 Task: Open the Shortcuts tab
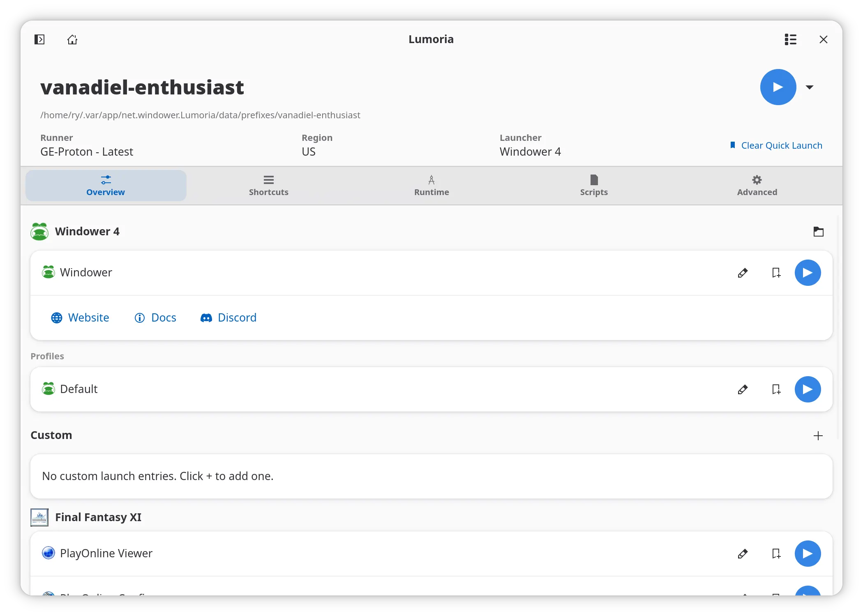(269, 186)
